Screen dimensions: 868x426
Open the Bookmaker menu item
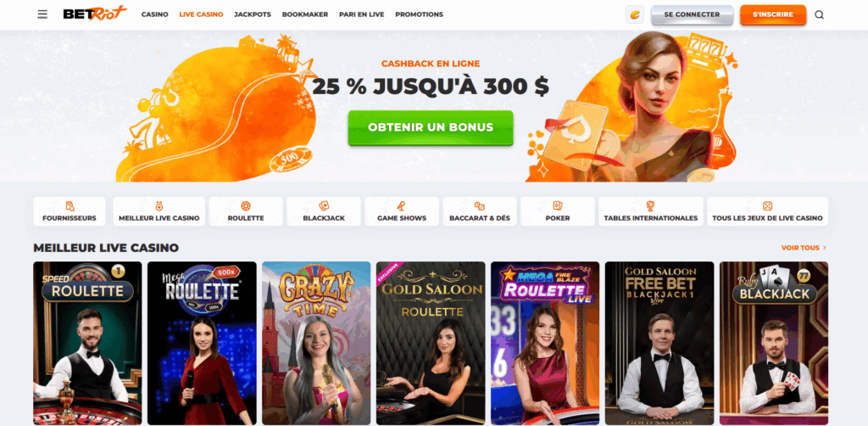[x=305, y=14]
